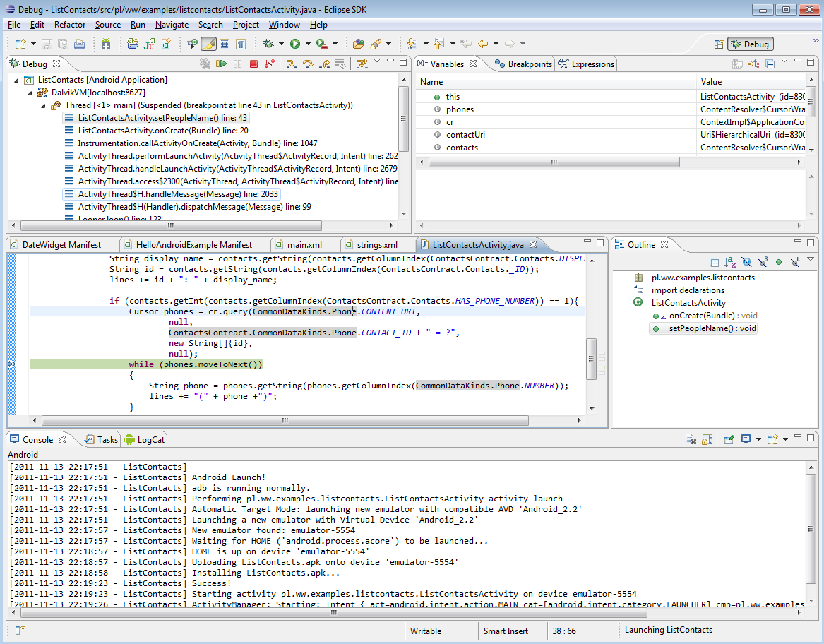Switch to the Expressions tab
824x644 pixels.
[x=586, y=64]
